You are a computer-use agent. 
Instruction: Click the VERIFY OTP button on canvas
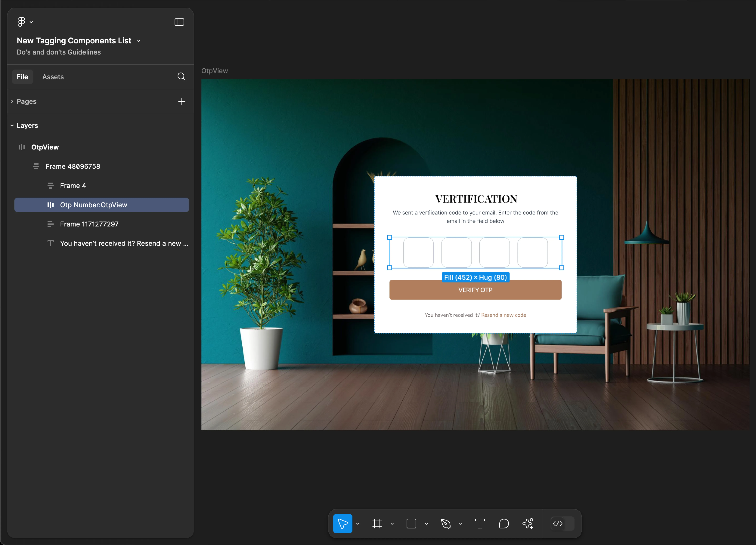tap(475, 290)
